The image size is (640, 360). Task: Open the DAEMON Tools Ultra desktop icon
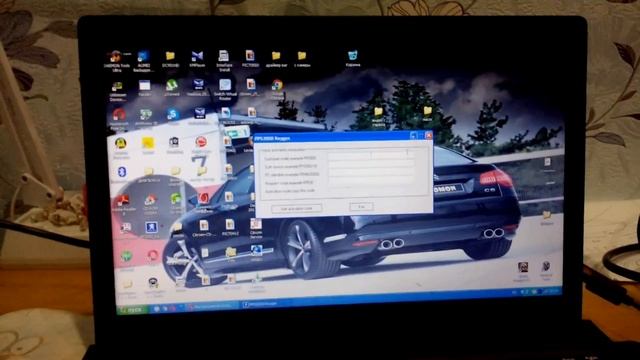116,57
